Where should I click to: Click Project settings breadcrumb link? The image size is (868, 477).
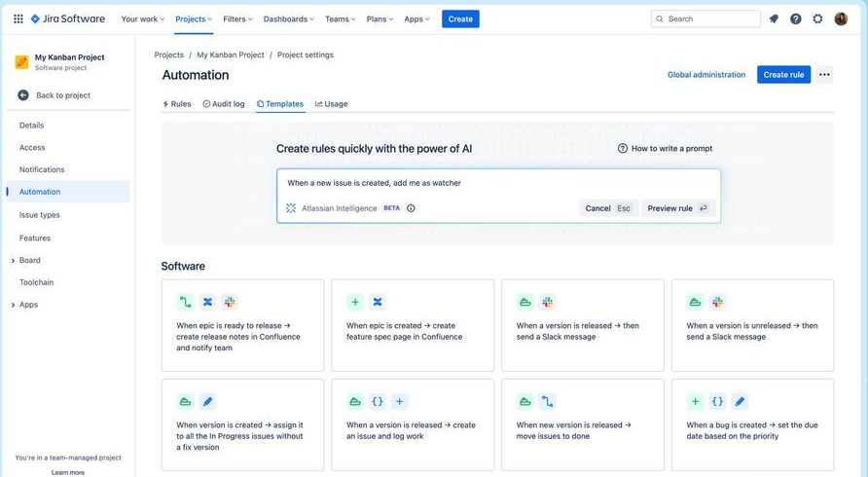coord(306,55)
